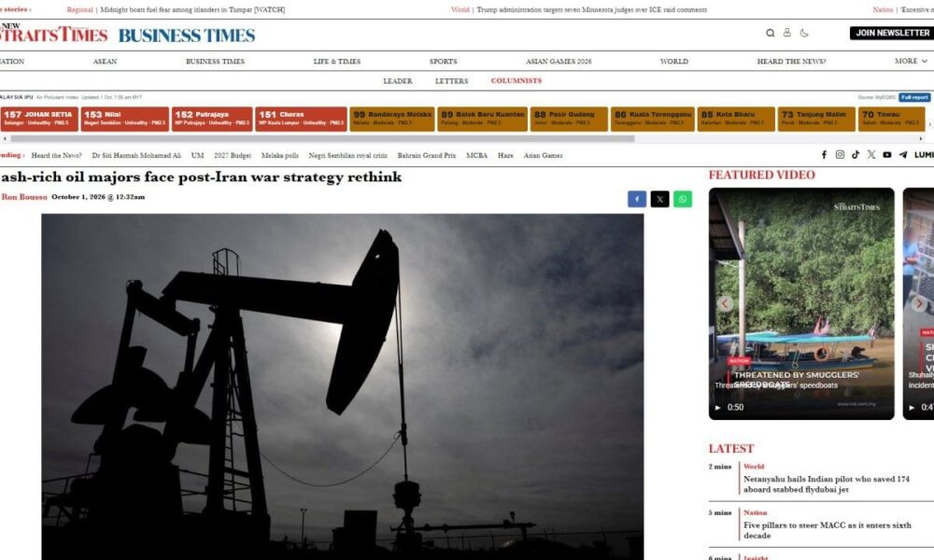Viewport: 934px width, 560px height.
Task: Open the Instagram social icon
Action: click(840, 155)
